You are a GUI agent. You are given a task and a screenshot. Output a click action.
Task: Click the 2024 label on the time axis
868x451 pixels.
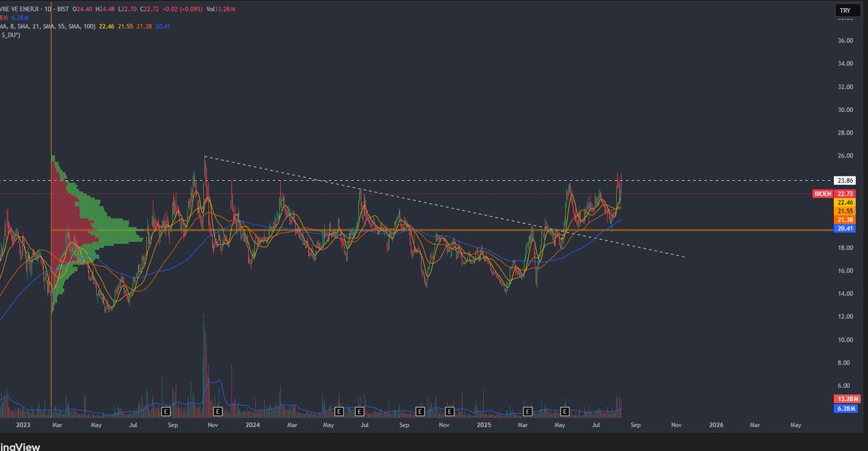(x=252, y=426)
